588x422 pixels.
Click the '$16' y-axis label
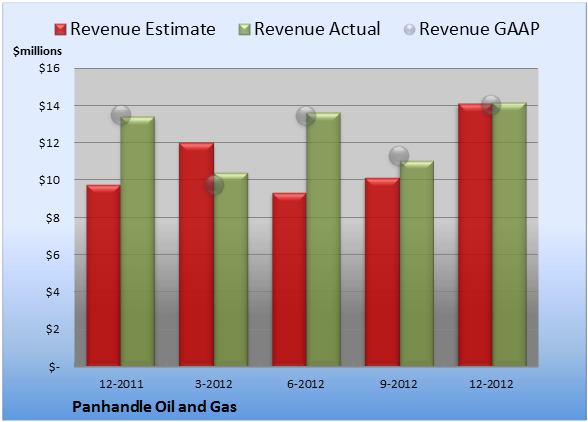50,68
